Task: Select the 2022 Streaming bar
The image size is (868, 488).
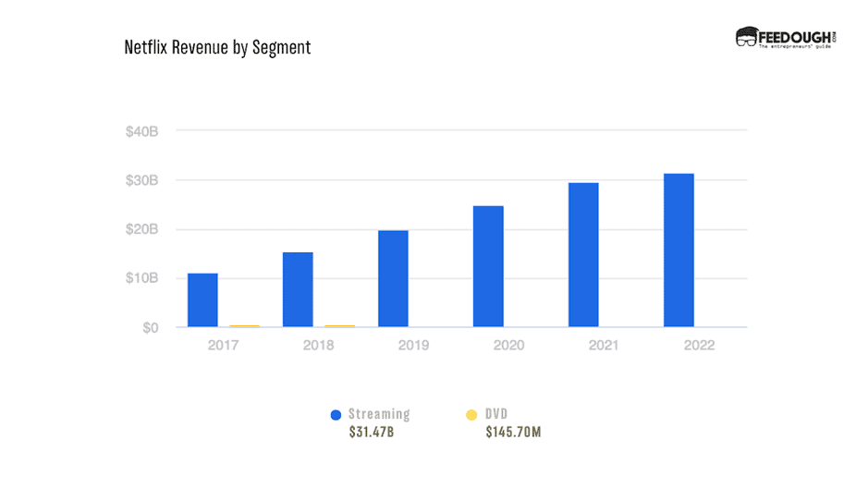Action: [679, 250]
